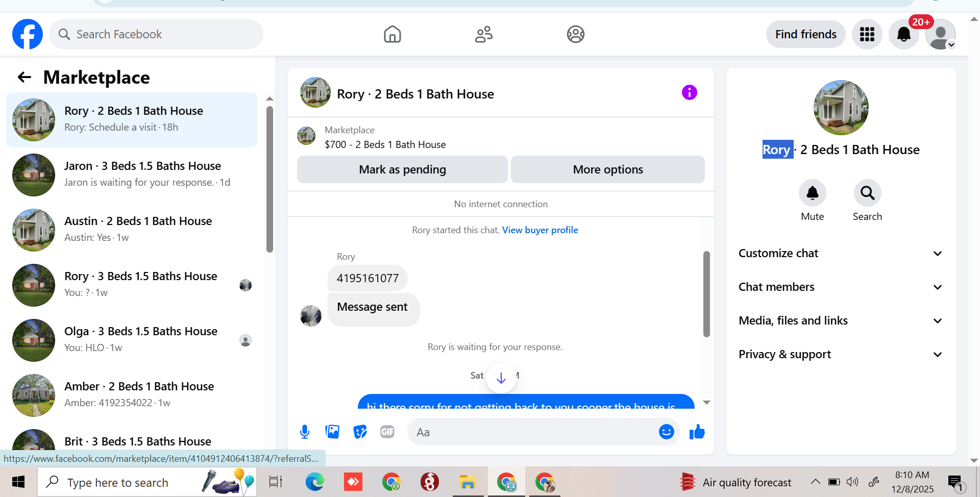Open File Explorer from taskbar
Viewport: 980px width, 497px height.
[x=468, y=482]
